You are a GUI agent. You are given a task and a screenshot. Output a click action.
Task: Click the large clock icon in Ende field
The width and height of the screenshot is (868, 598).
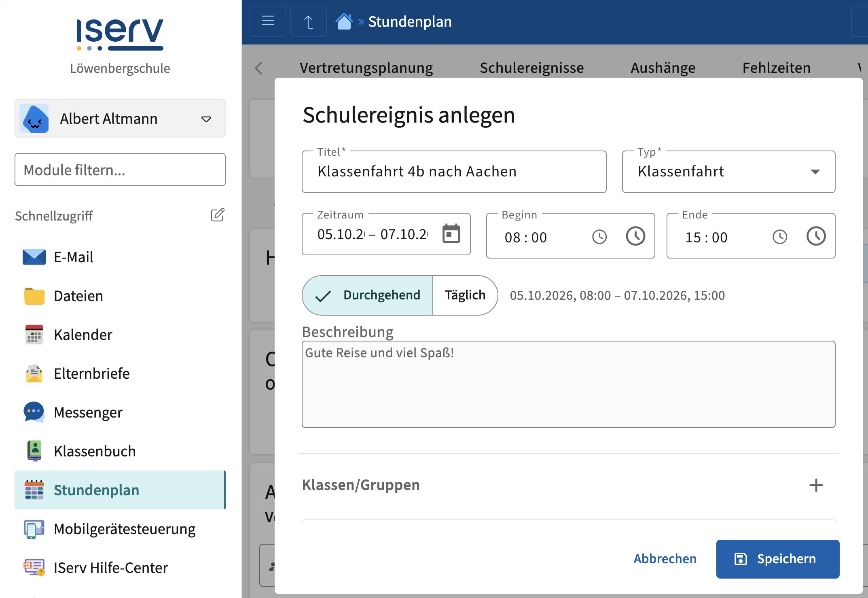pos(816,236)
